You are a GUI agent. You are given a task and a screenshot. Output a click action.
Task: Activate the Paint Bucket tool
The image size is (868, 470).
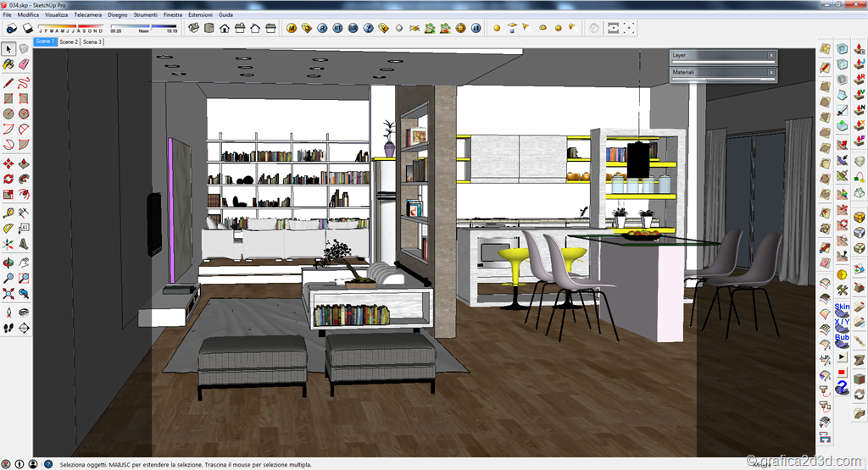pyautogui.click(x=8, y=64)
